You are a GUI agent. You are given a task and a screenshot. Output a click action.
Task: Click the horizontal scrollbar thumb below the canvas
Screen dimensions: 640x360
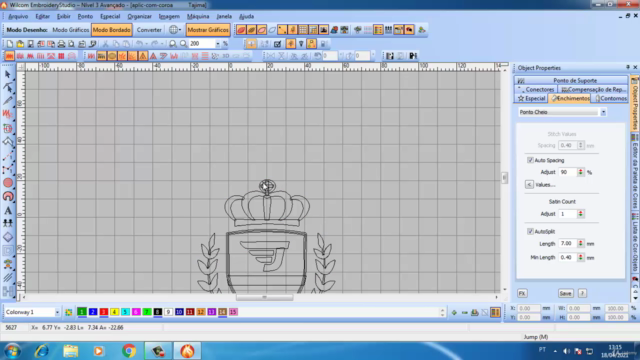click(x=264, y=297)
